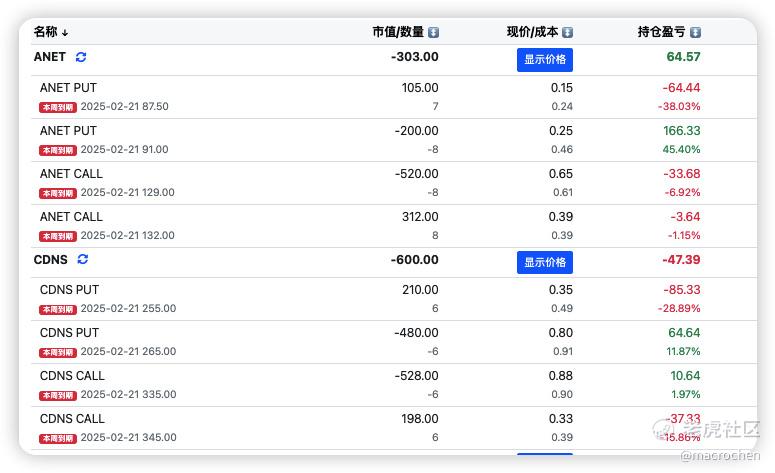Sort by the 名称 column header
775x473 pixels.
pyautogui.click(x=50, y=32)
